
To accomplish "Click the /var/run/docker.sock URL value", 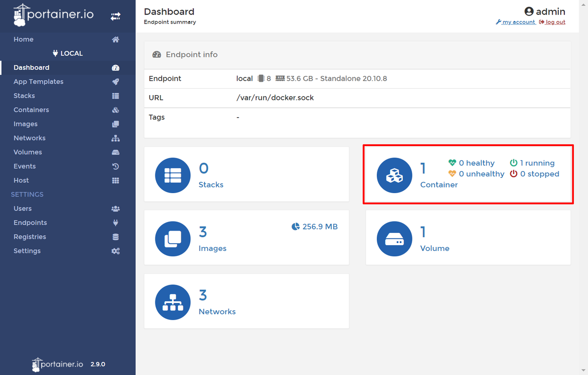I will [x=275, y=98].
